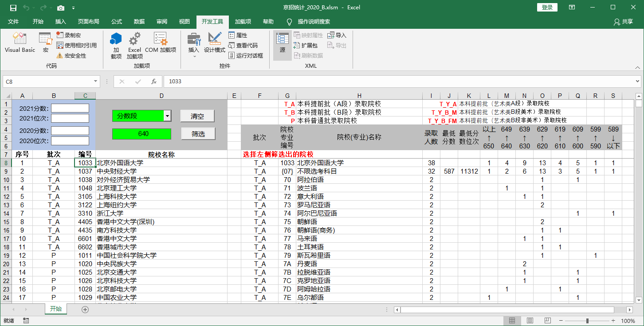This screenshot has width=644, height=326.
Task: Start recording a macro with 录制宏
Action: pos(69,35)
